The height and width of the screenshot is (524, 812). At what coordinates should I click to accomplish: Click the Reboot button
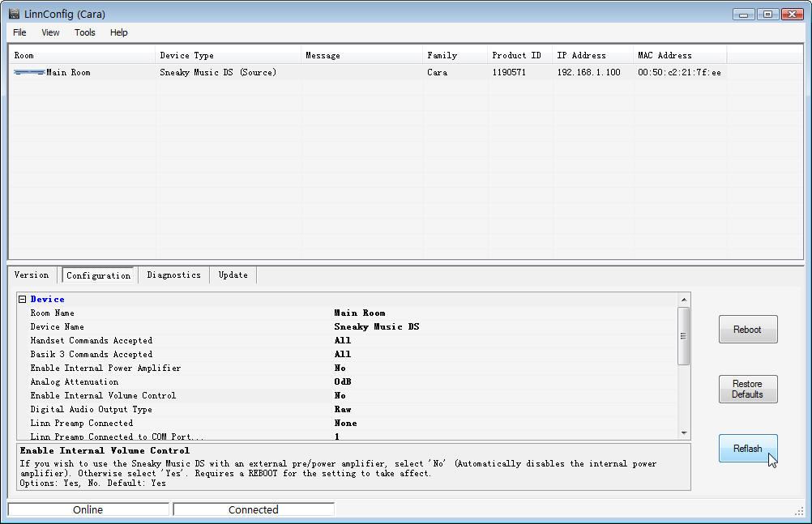coord(748,330)
